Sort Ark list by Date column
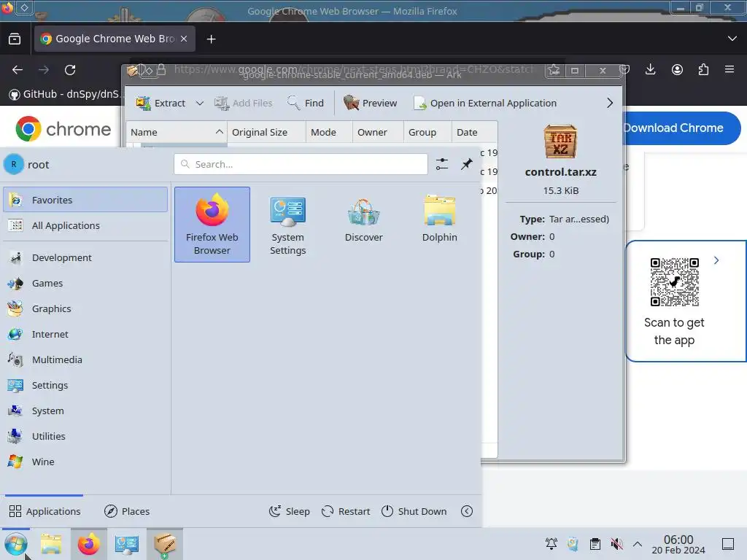 point(474,132)
